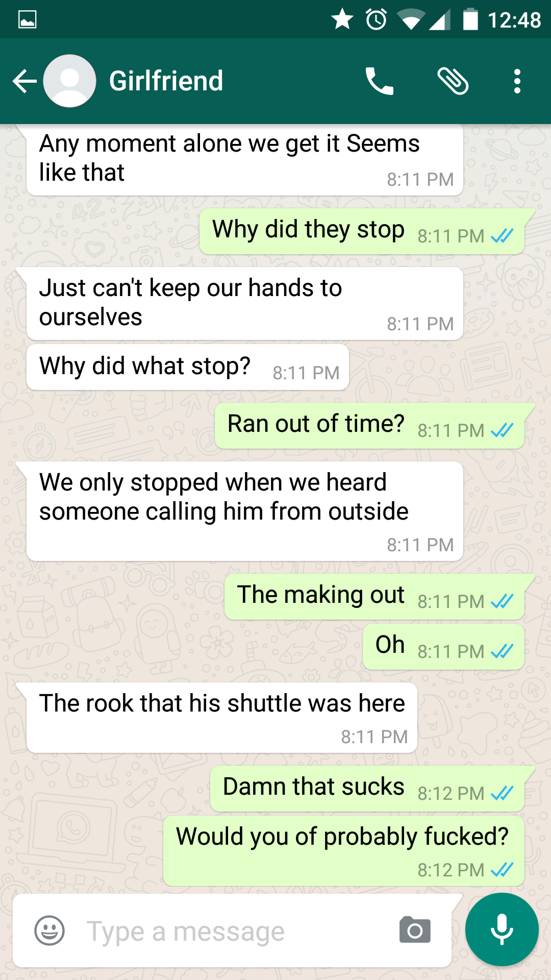Tap message about shuttle was here
Viewport: 551px width, 980px height.
tap(222, 718)
